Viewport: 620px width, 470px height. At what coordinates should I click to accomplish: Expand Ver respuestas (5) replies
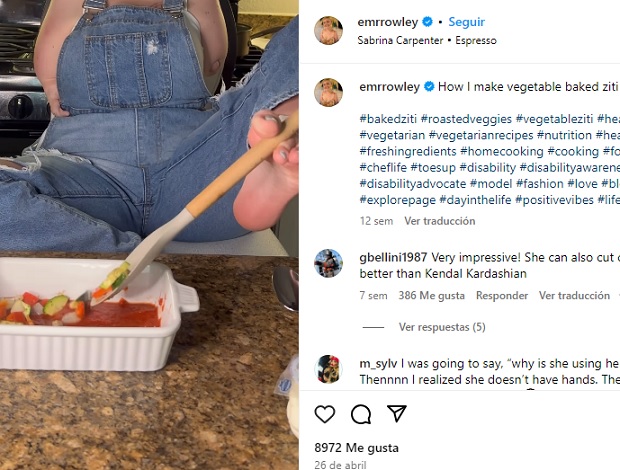(x=442, y=327)
